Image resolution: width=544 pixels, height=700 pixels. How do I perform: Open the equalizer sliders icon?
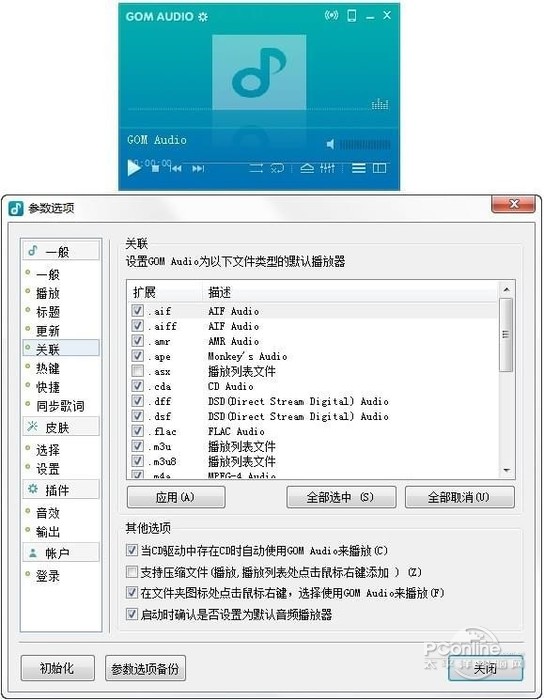click(x=327, y=168)
